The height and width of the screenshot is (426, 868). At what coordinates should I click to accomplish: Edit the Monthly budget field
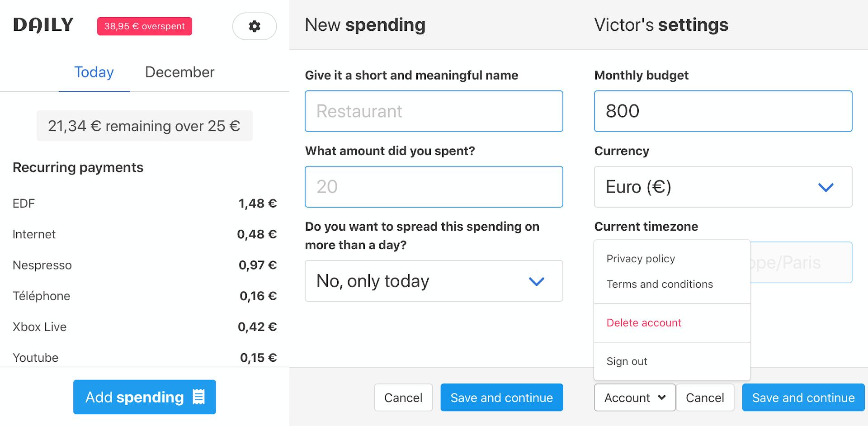click(723, 111)
